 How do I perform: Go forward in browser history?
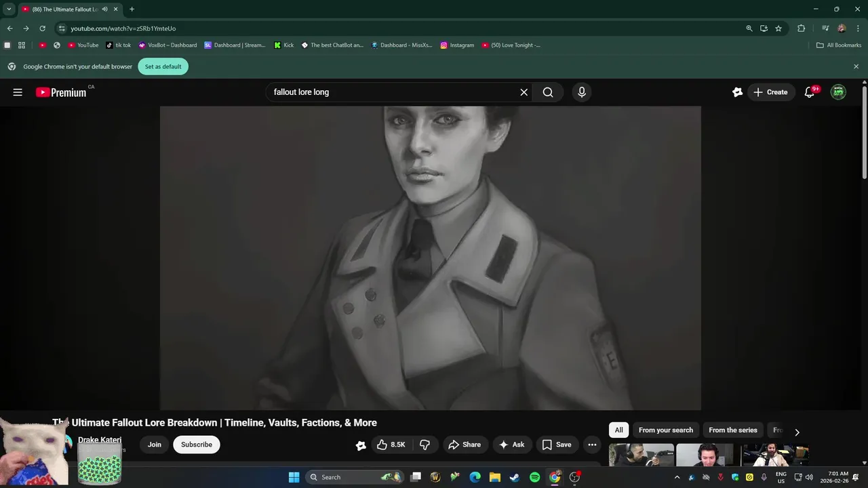[x=26, y=28]
